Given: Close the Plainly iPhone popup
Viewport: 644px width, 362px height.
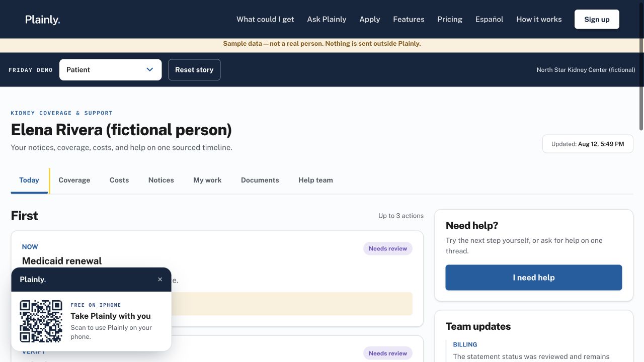Looking at the screenshot, I should tap(160, 280).
